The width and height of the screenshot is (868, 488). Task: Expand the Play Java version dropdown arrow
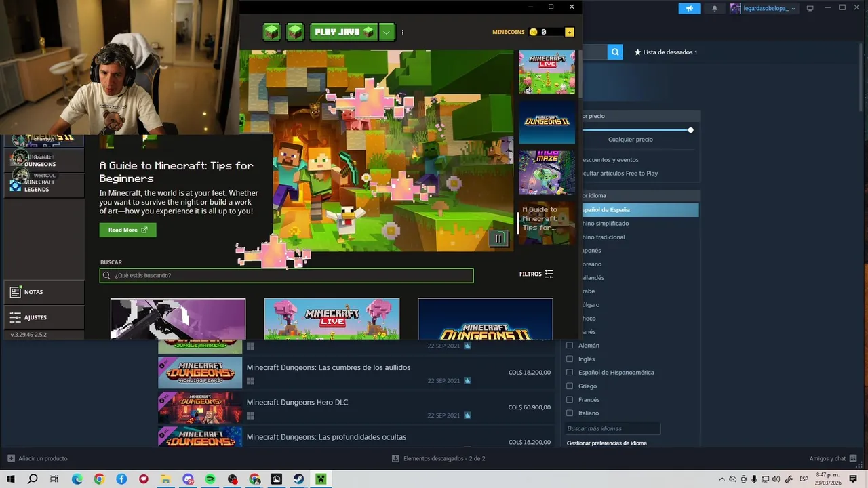[x=387, y=32]
